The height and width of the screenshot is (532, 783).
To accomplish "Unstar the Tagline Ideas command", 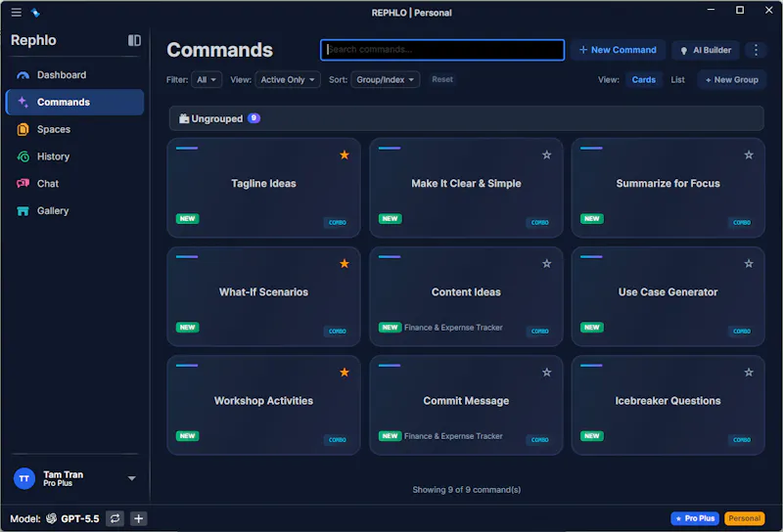I will (345, 155).
